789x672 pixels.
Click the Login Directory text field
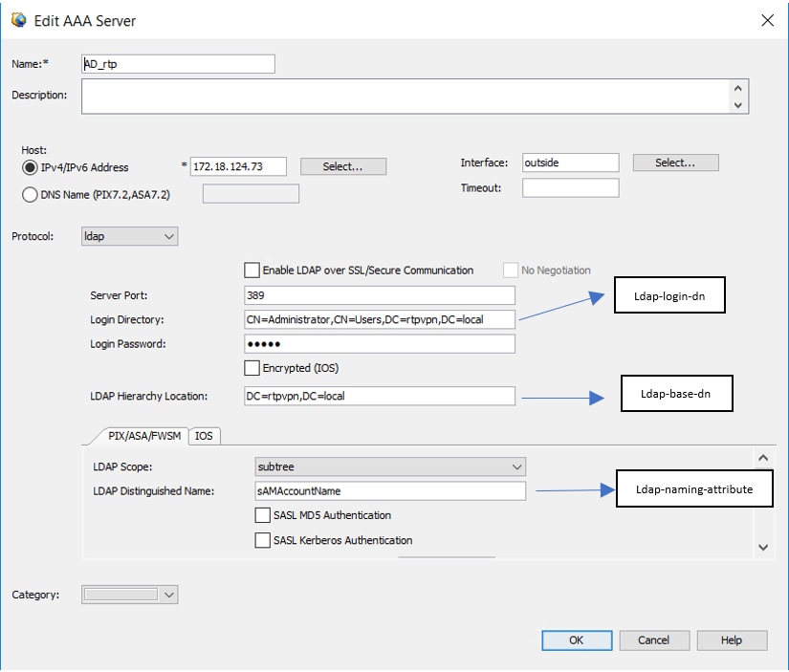coord(380,320)
